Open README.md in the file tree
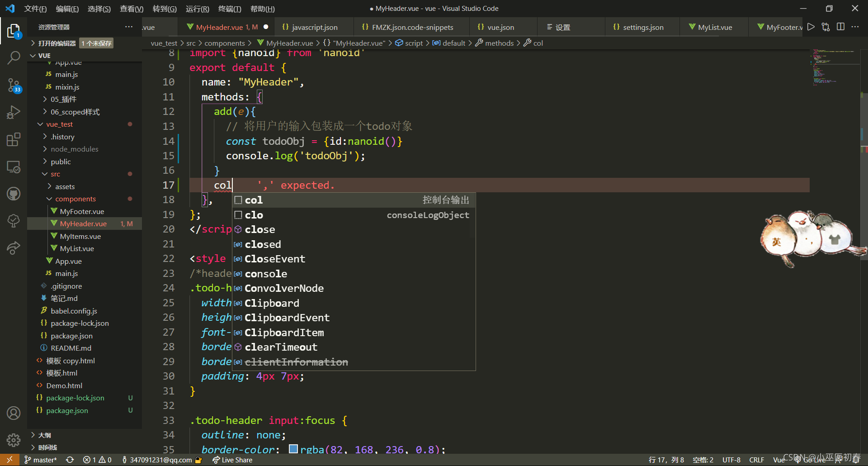The width and height of the screenshot is (868, 466). tap(71, 348)
